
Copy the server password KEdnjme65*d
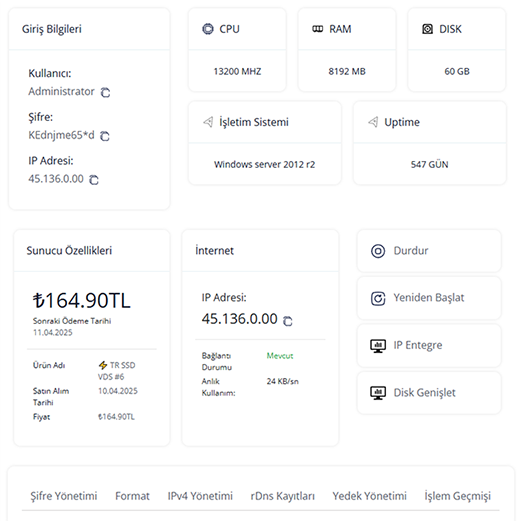tap(105, 136)
